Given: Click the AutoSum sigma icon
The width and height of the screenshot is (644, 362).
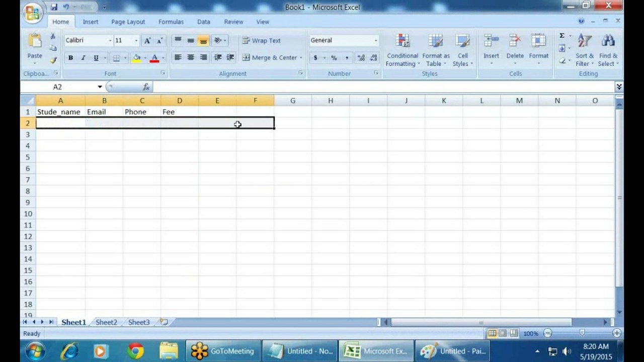Looking at the screenshot, I should pos(562,36).
